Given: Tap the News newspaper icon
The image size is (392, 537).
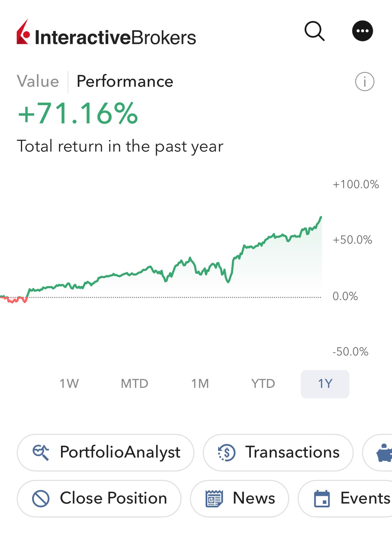Looking at the screenshot, I should click(214, 498).
